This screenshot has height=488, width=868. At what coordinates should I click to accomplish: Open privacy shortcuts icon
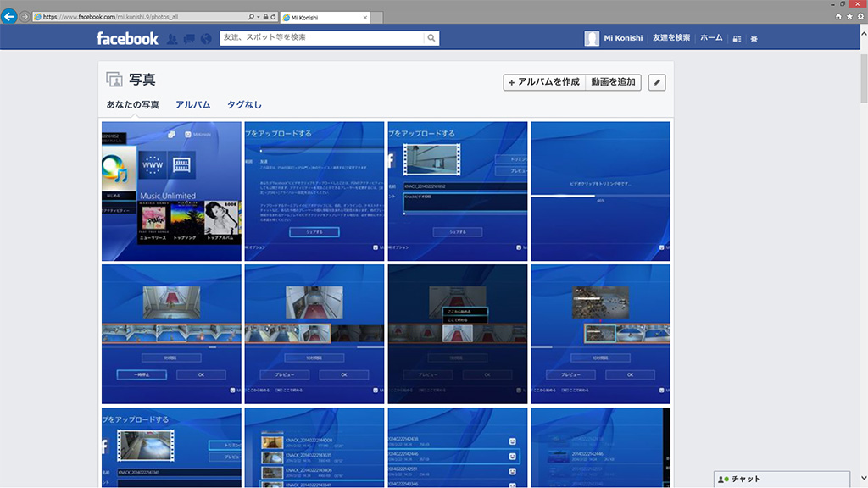[x=737, y=38]
